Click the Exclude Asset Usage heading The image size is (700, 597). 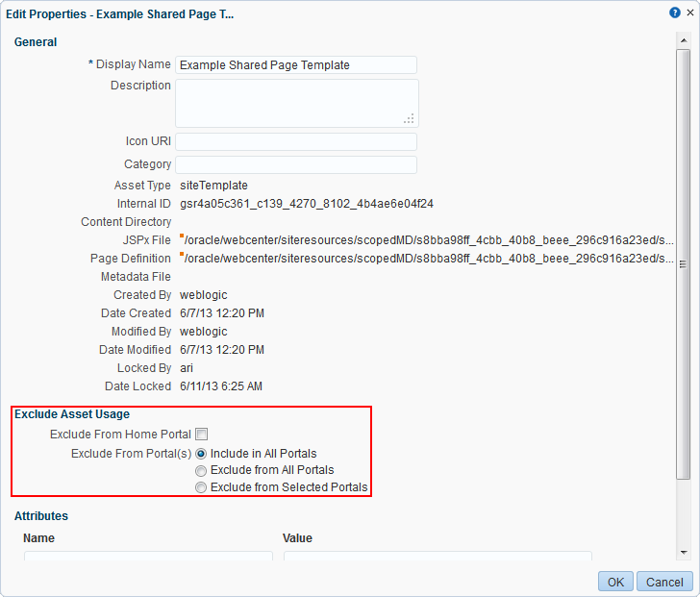click(72, 414)
